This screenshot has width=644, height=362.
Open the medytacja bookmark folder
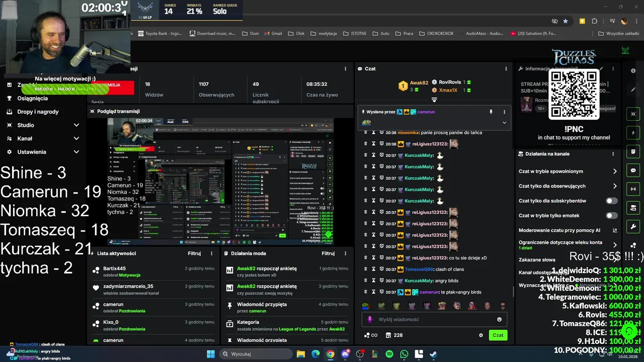324,34
